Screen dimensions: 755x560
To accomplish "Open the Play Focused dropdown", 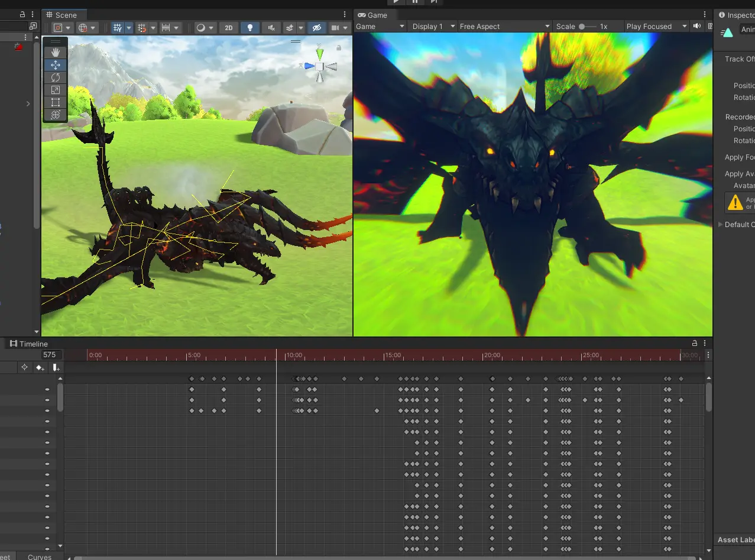I will 657,27.
